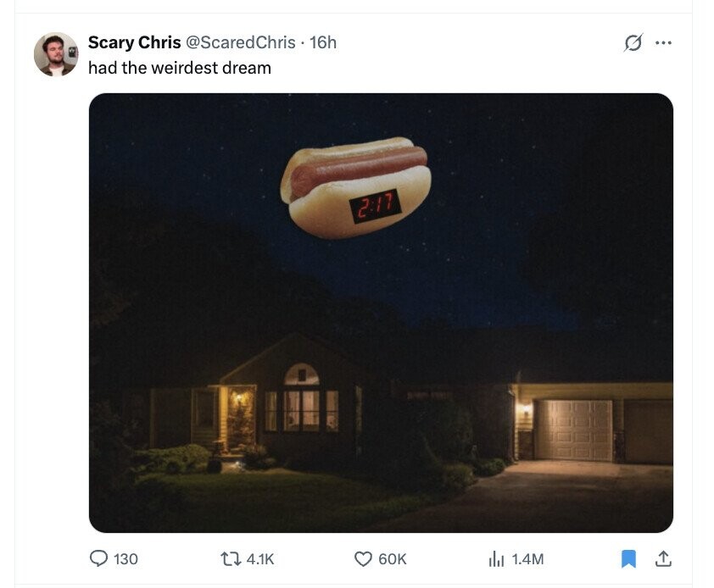Click the @ScaredChris handle
The height and width of the screenshot is (588, 714).
(x=241, y=42)
